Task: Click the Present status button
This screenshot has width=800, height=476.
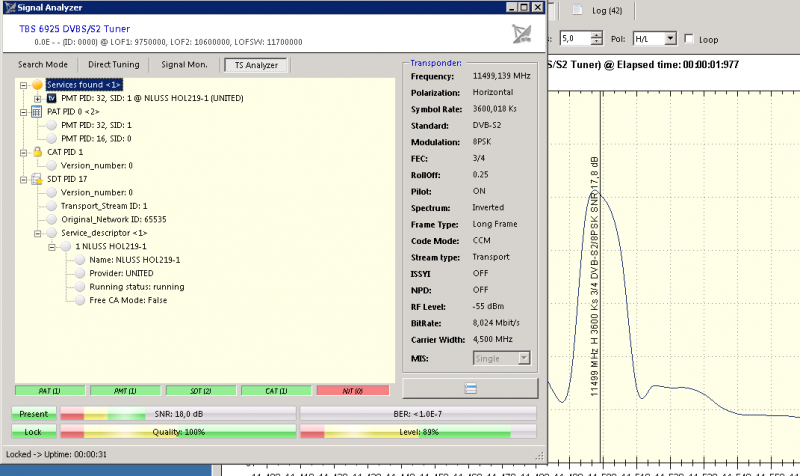Action: 34,411
